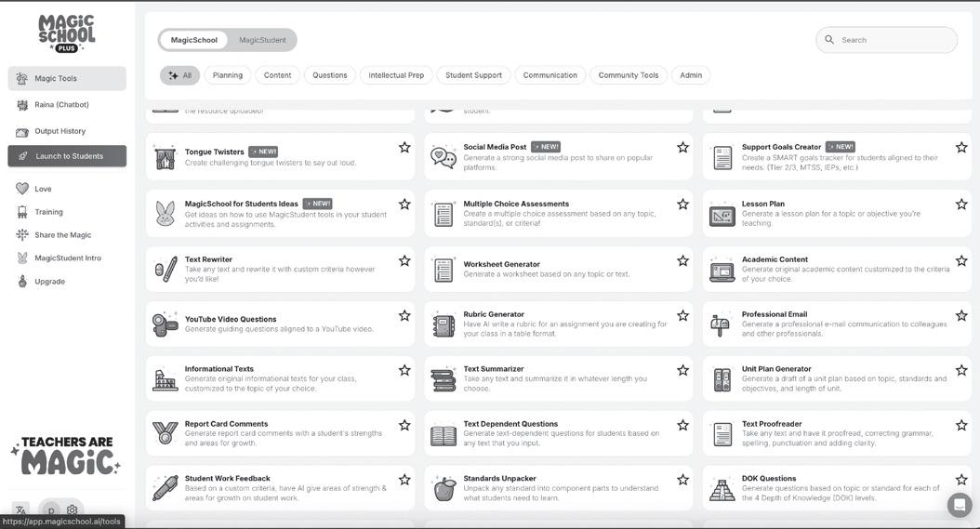Filter tools by Community Tools
The width and height of the screenshot is (980, 529).
pos(629,75)
